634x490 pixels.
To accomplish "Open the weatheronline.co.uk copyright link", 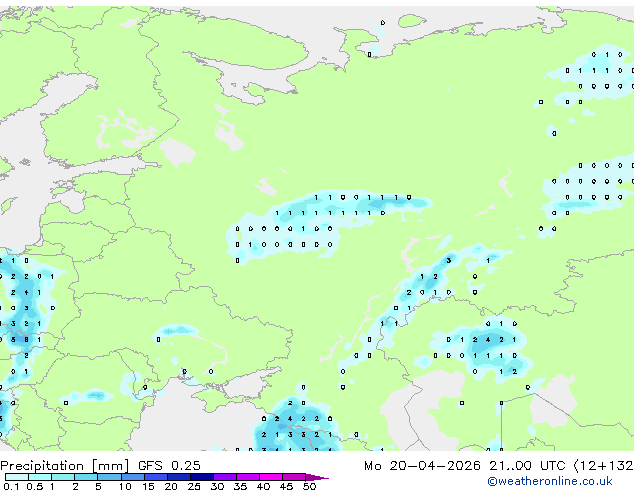I will pos(550,481).
